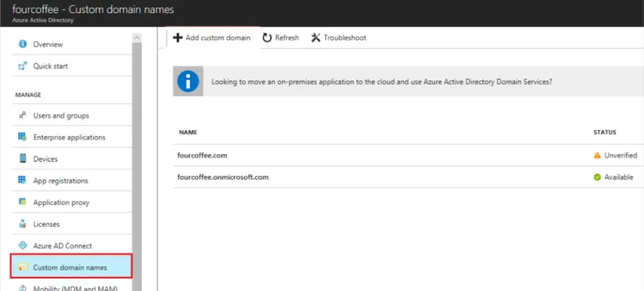Click the blue information banner icon
The image size is (644, 291).
[x=188, y=81]
